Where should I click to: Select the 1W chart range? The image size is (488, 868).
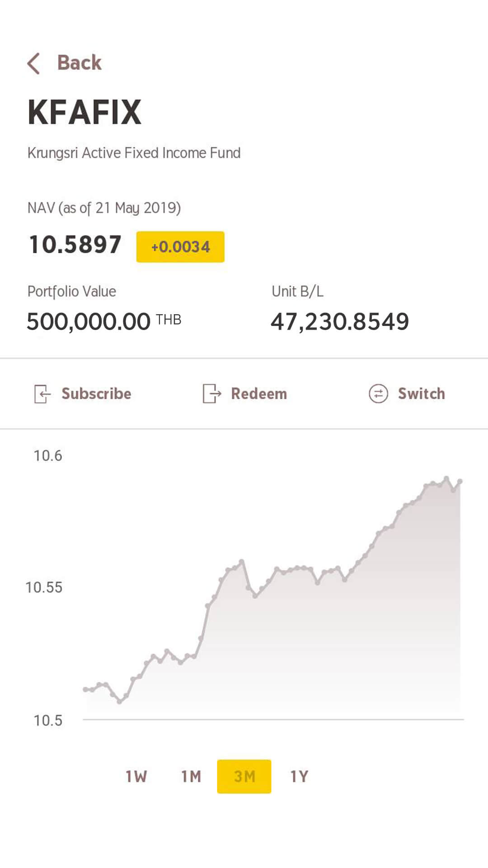136,777
